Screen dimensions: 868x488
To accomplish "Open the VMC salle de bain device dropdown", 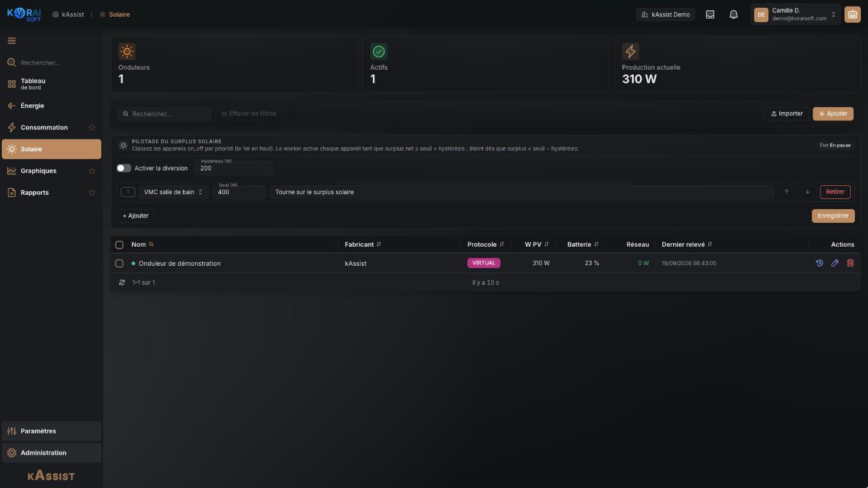I will [173, 192].
